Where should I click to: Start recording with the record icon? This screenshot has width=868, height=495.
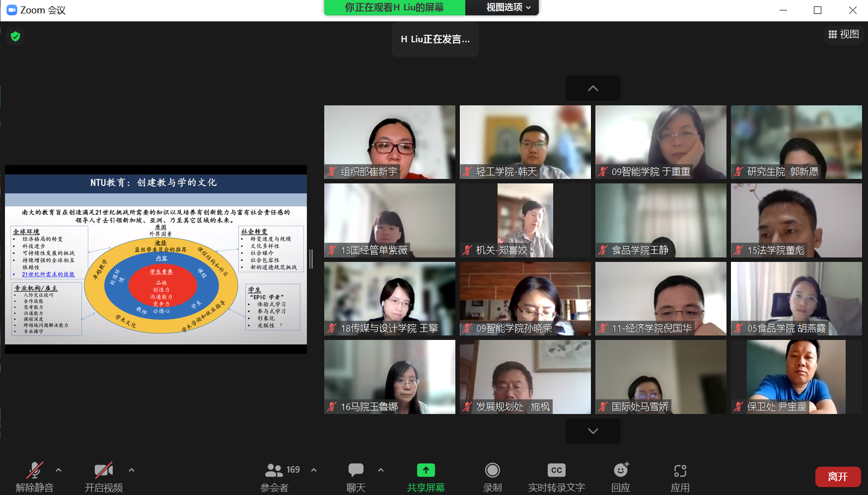(492, 470)
